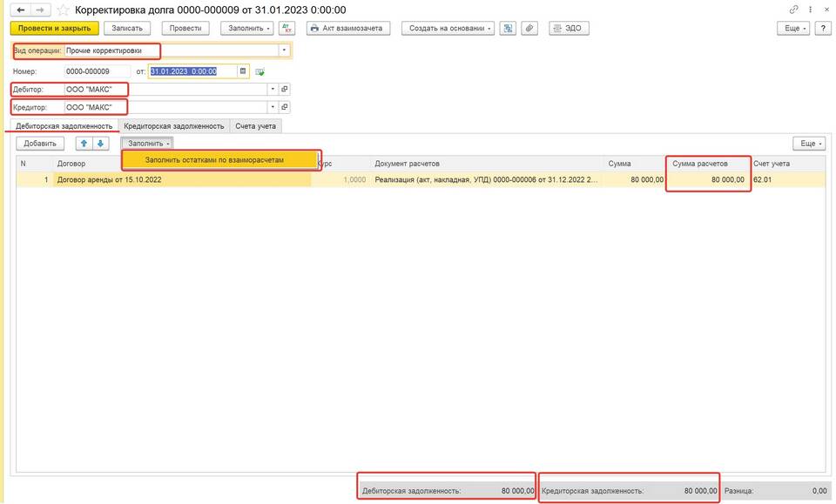Copy link to document icon
The width and height of the screenshot is (836, 504).
(793, 10)
